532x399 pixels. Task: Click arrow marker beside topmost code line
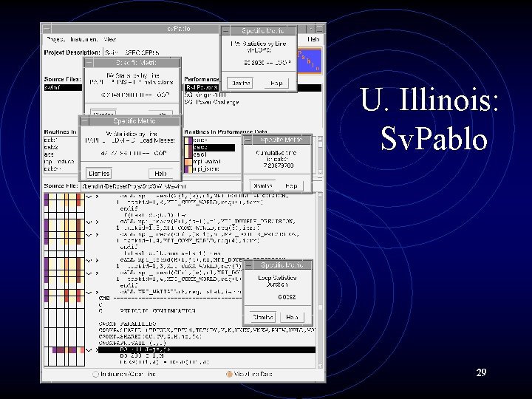click(x=97, y=196)
